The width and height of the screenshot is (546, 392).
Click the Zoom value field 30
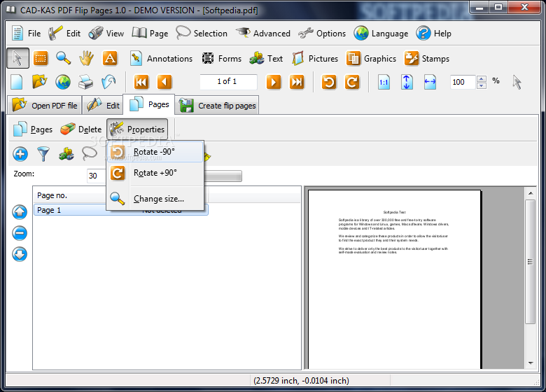[96, 176]
